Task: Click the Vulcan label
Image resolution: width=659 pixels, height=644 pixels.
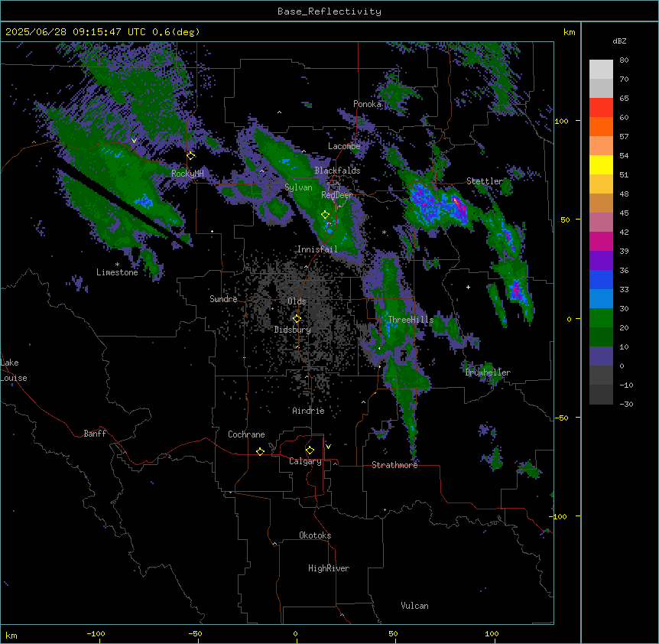Action: pos(415,606)
